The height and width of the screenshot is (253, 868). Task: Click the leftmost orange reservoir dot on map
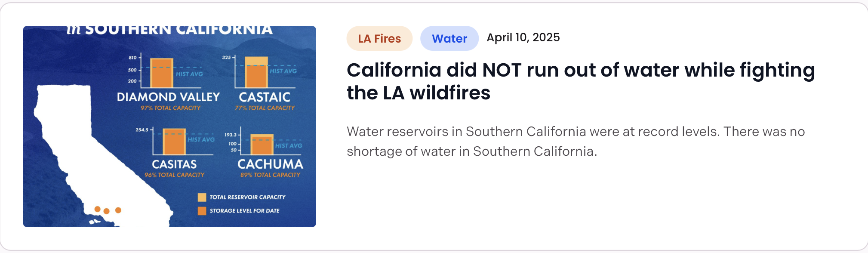coord(98,209)
